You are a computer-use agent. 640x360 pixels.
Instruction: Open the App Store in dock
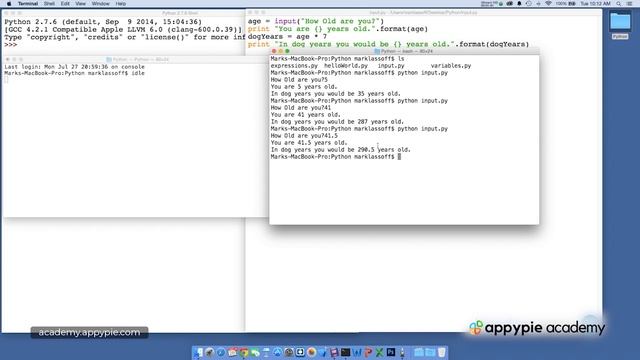pos(278,352)
